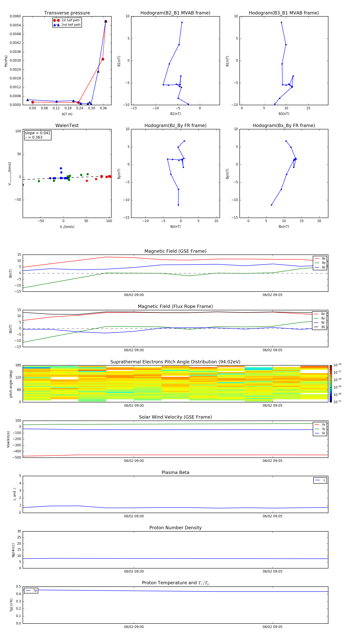Click the 'r = 0.363' annotation

click(x=34, y=137)
